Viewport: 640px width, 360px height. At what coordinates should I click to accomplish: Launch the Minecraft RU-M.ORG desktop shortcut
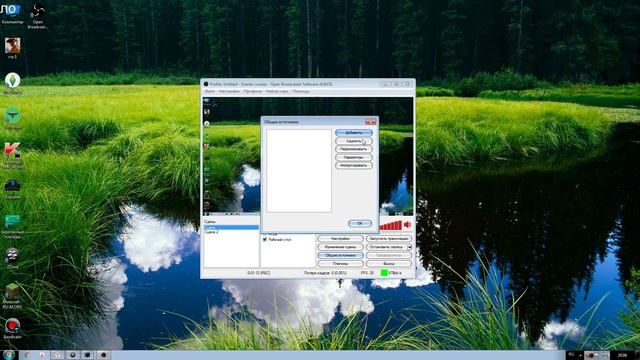point(12,296)
